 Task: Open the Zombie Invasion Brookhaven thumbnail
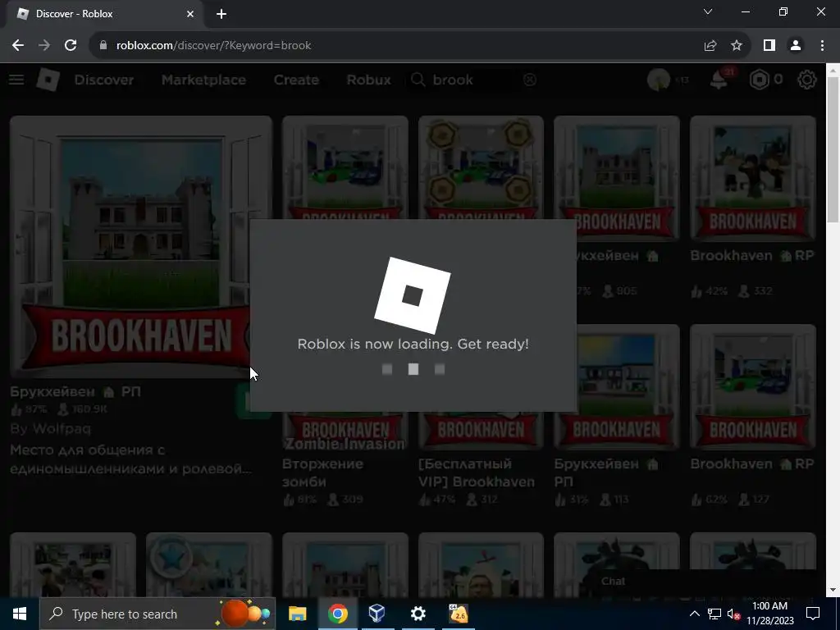coord(345,430)
